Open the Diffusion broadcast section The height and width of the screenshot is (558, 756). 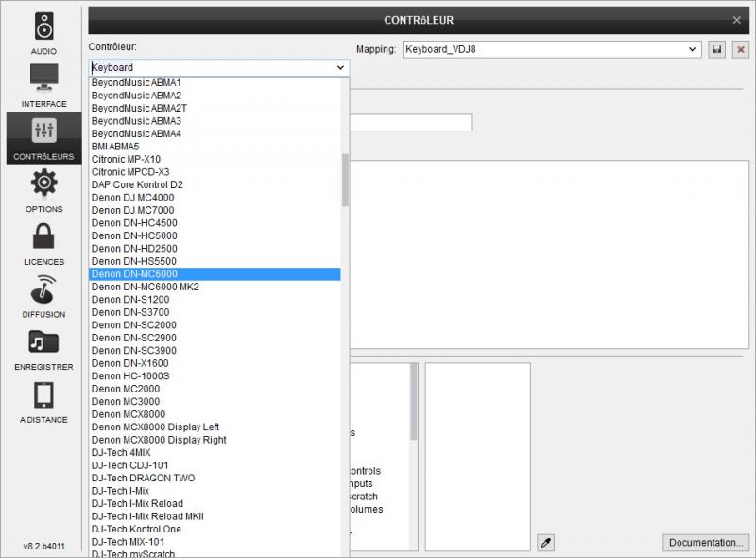click(x=43, y=296)
